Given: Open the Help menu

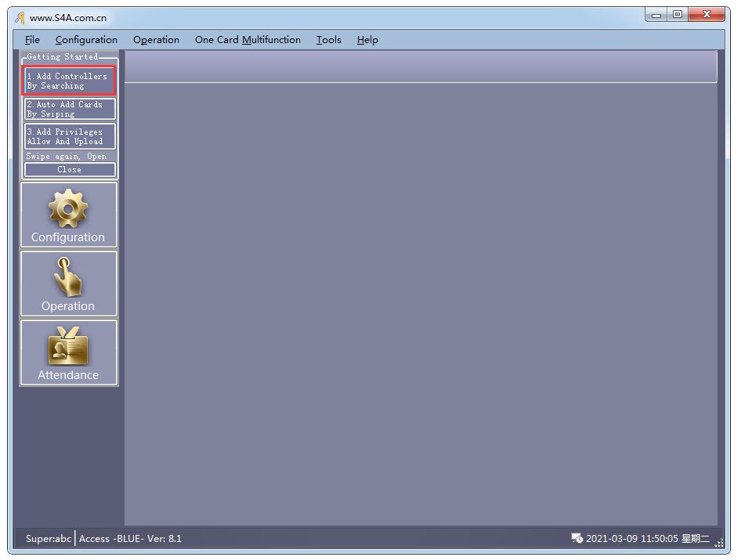Looking at the screenshot, I should point(367,40).
